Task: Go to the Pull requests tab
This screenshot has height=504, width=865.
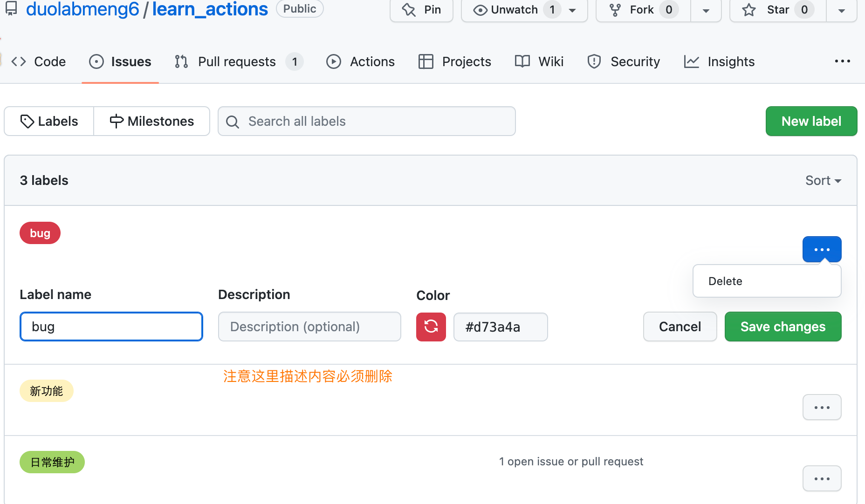Action: coord(239,61)
